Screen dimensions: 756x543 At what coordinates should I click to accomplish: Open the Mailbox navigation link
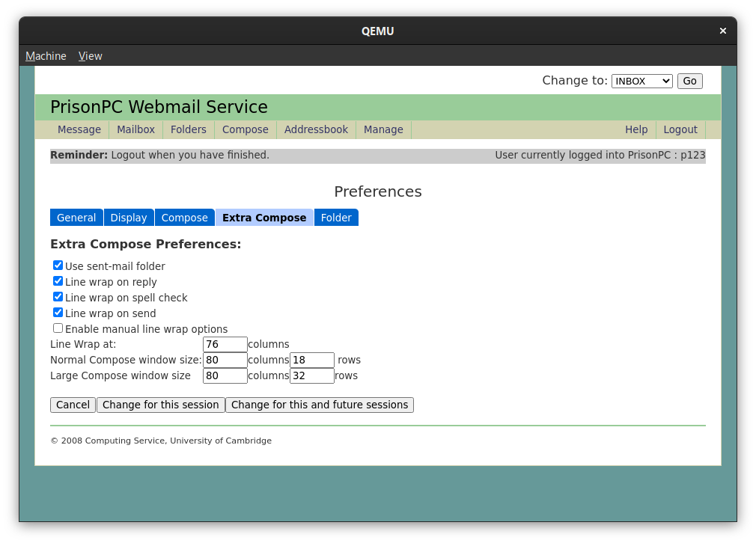tap(136, 129)
